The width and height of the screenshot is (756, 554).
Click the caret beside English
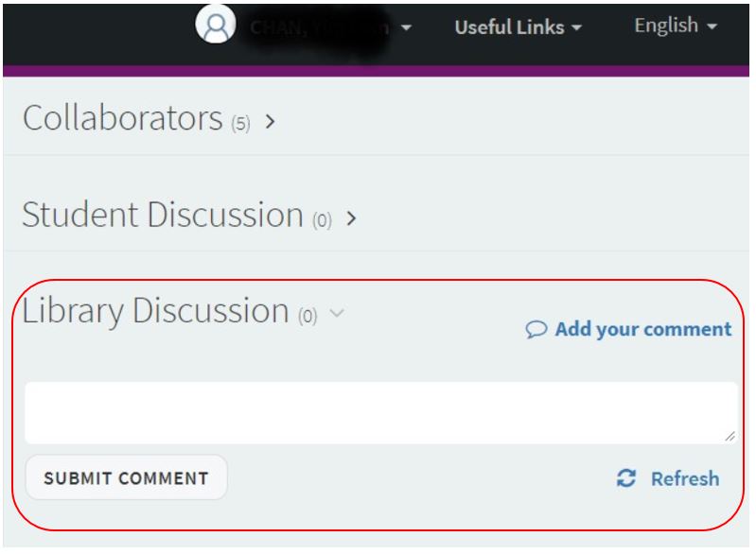[712, 26]
